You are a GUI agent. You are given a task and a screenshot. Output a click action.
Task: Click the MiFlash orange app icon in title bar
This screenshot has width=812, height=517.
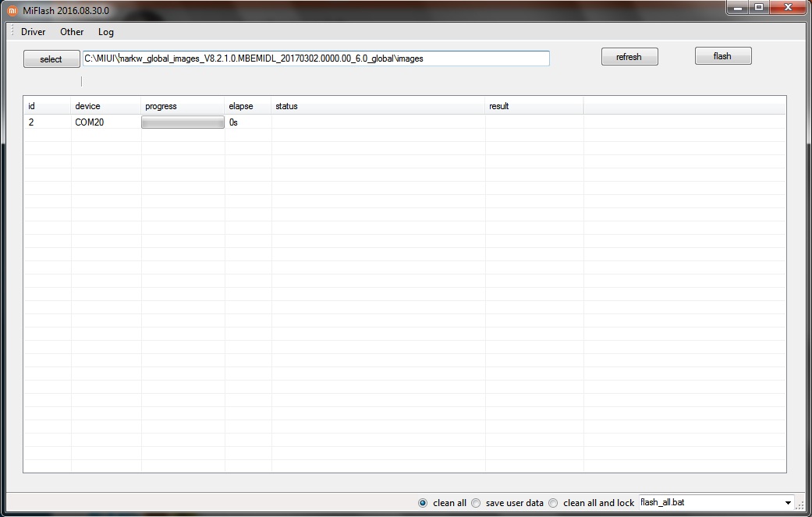(12, 11)
